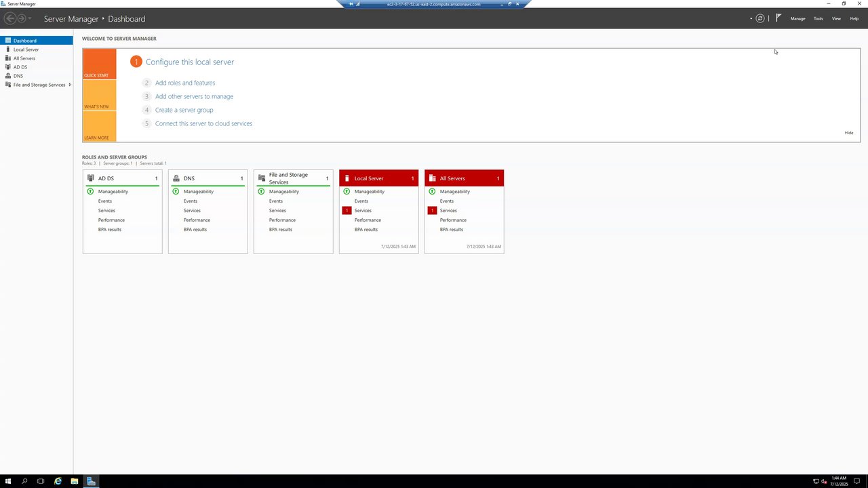This screenshot has width=868, height=488.
Task: Click green Manageability icon in Local Server tile
Action: pos(347,192)
